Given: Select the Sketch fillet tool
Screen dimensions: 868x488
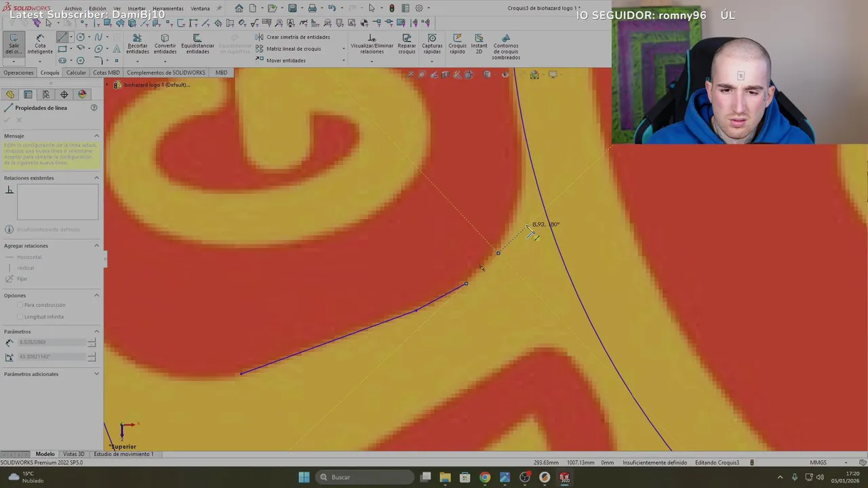Looking at the screenshot, I should tap(98, 60).
